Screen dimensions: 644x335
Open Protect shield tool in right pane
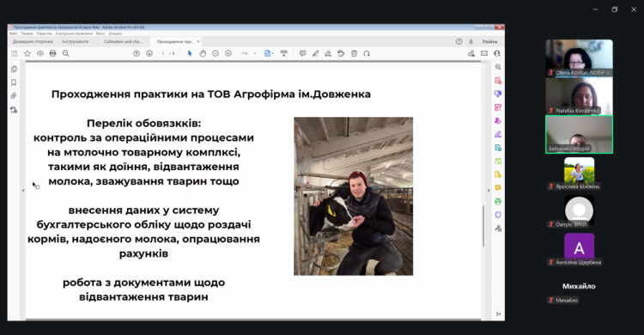[498, 215]
